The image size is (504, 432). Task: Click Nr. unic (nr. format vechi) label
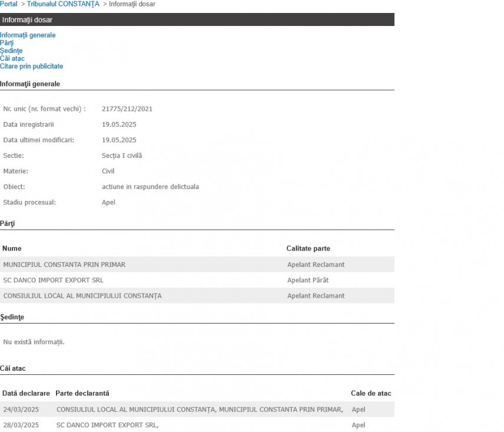pyautogui.click(x=44, y=108)
